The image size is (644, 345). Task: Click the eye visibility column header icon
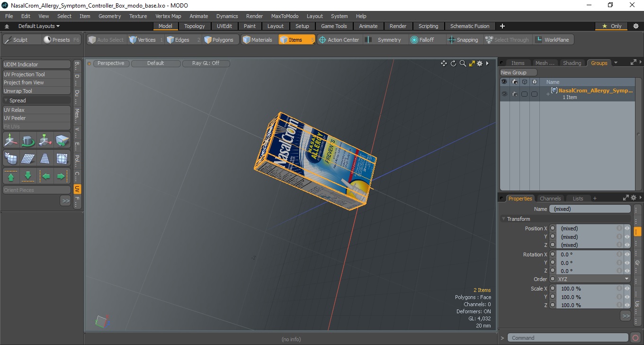pos(504,82)
